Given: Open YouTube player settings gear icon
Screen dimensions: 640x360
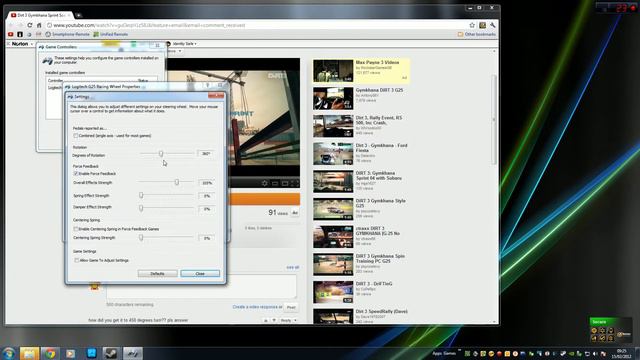Looking at the screenshot, I should click(x=265, y=183).
